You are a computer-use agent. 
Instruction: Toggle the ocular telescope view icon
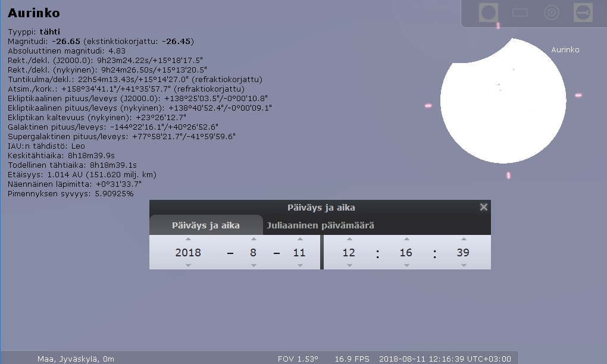pos(488,12)
